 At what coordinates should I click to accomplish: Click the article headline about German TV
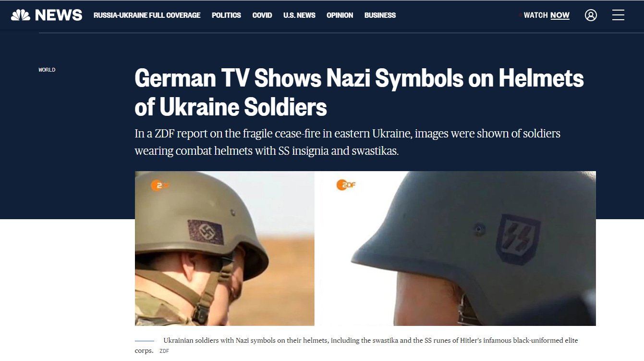click(x=359, y=92)
